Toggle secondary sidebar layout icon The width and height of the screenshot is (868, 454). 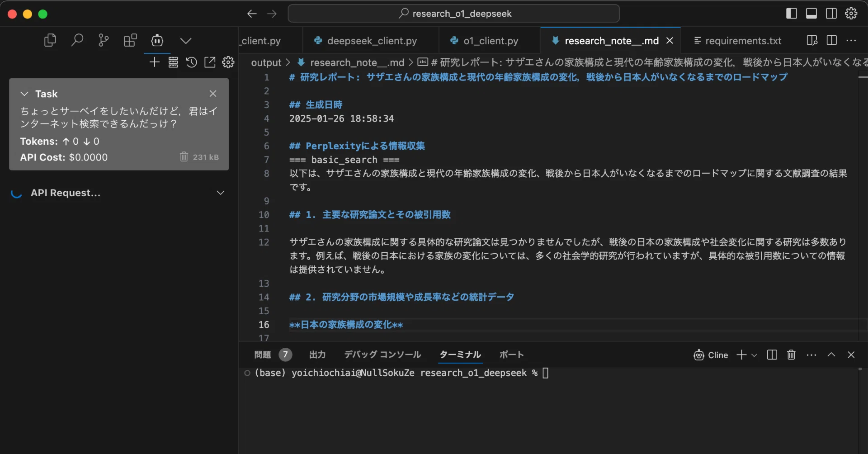tap(831, 14)
